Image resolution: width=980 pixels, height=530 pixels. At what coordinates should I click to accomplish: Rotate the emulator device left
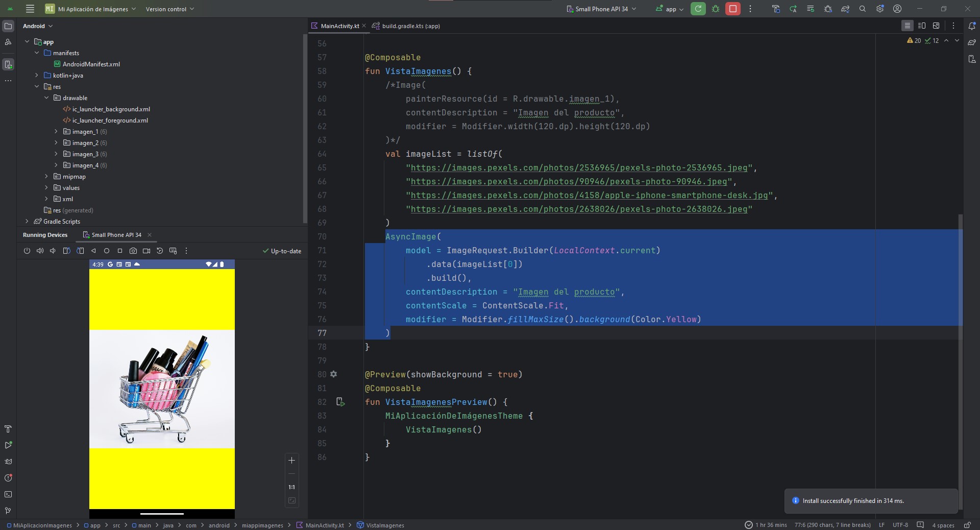66,251
